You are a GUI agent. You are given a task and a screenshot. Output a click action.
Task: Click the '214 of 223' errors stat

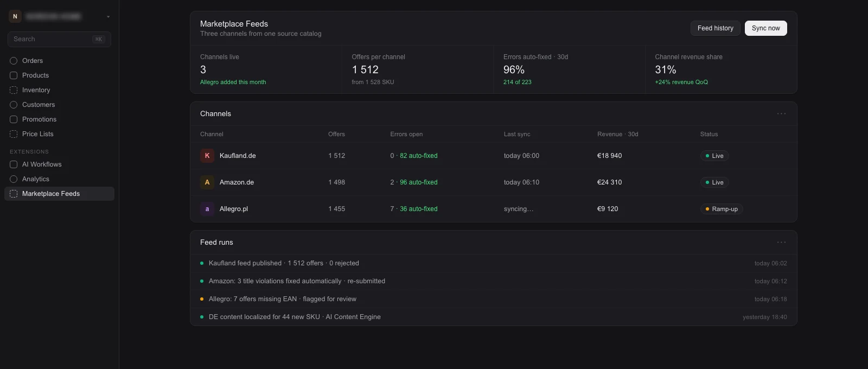point(518,82)
